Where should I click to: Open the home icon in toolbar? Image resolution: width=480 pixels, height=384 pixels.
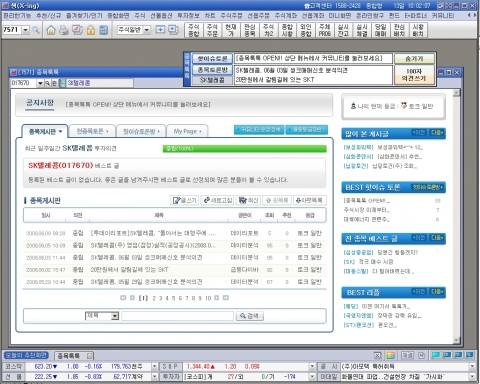(x=51, y=30)
